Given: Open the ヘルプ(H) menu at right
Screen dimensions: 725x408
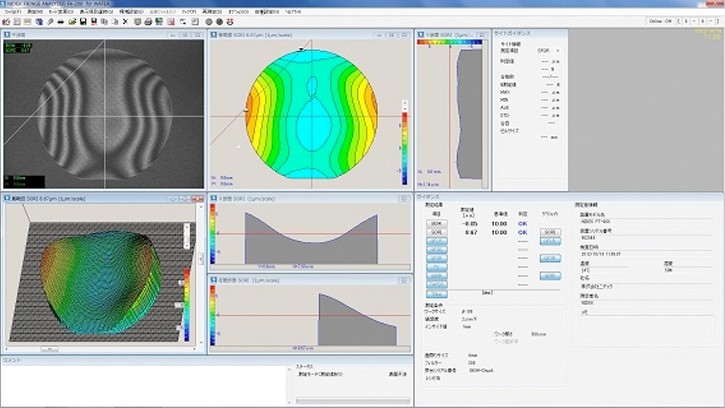Looking at the screenshot, I should click(293, 12).
